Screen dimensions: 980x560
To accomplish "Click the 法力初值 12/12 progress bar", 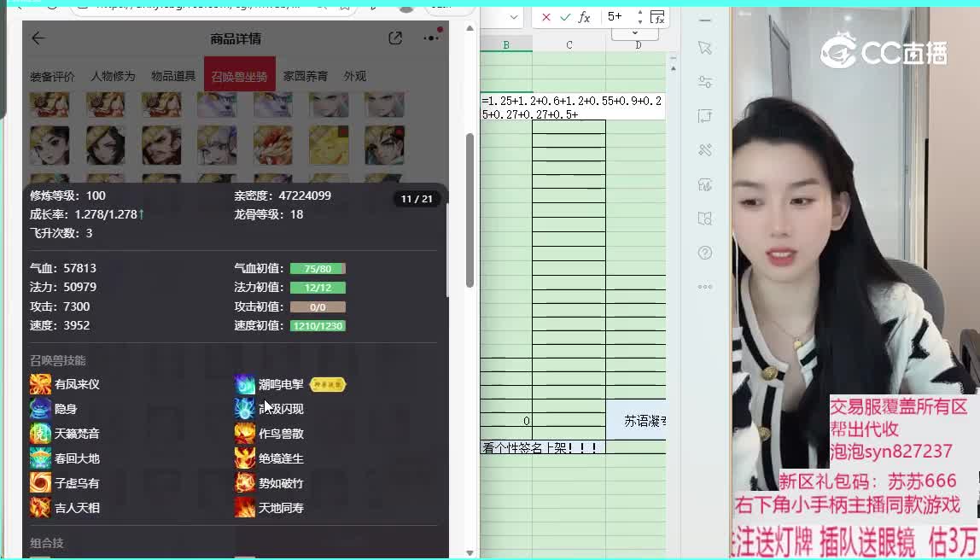I will click(318, 288).
